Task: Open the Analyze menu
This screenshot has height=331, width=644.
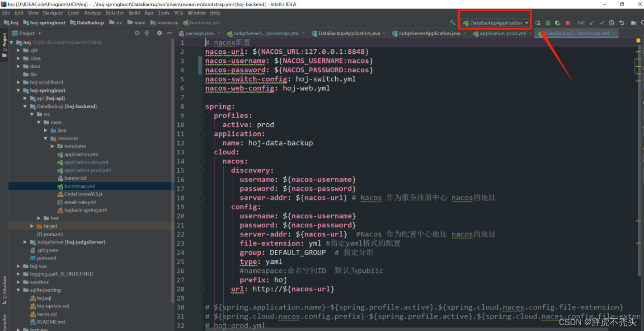Action: point(93,13)
